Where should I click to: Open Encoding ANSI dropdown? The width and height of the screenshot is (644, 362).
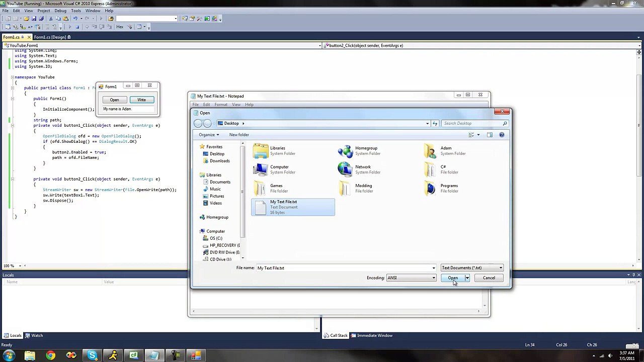[411, 278]
